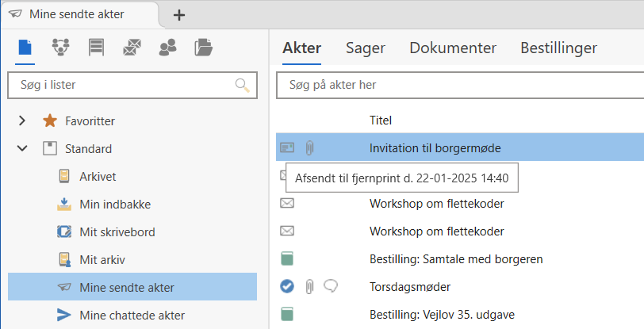The width and height of the screenshot is (644, 329).
Task: Expand the Favoritter tree node
Action: pyautogui.click(x=23, y=121)
